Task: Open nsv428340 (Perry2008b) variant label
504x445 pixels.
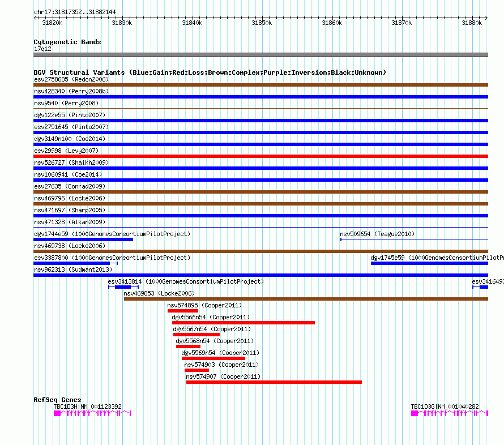Action: (x=71, y=91)
